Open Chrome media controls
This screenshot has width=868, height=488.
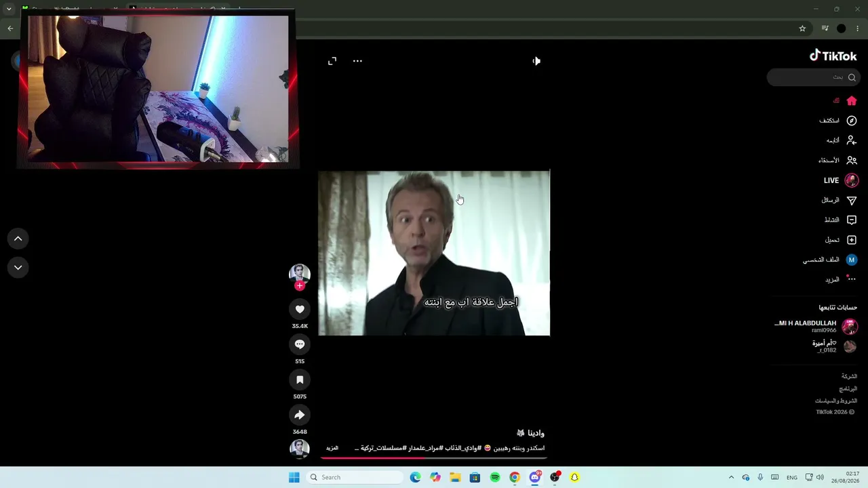tap(825, 28)
